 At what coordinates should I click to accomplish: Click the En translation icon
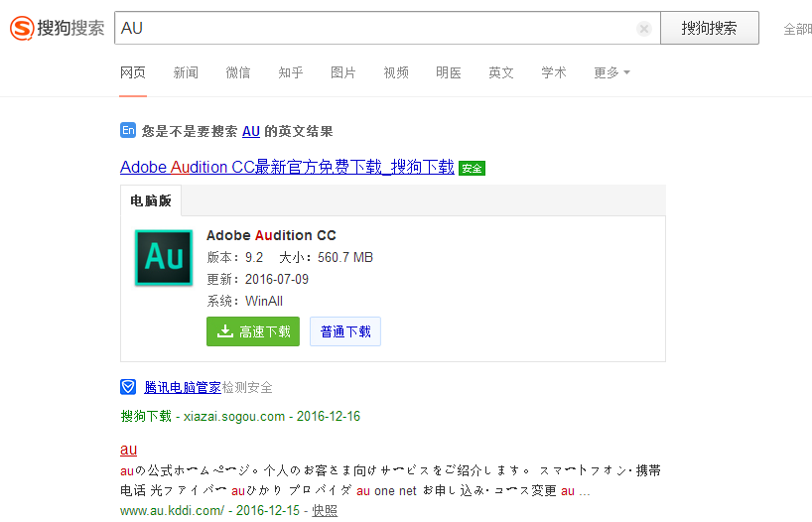(x=128, y=130)
